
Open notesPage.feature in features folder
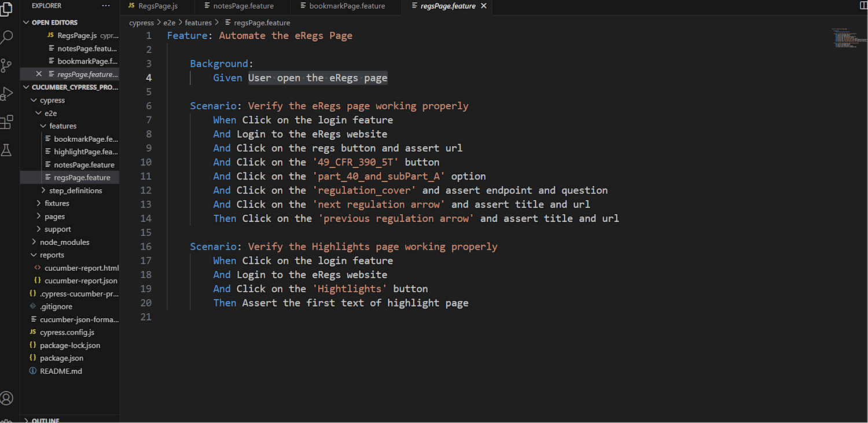(x=84, y=165)
